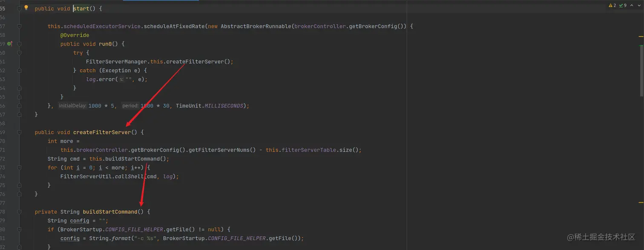Collapse the if CONFIG_FILE_HELPER block fold
This screenshot has width=644, height=250.
point(19,229)
